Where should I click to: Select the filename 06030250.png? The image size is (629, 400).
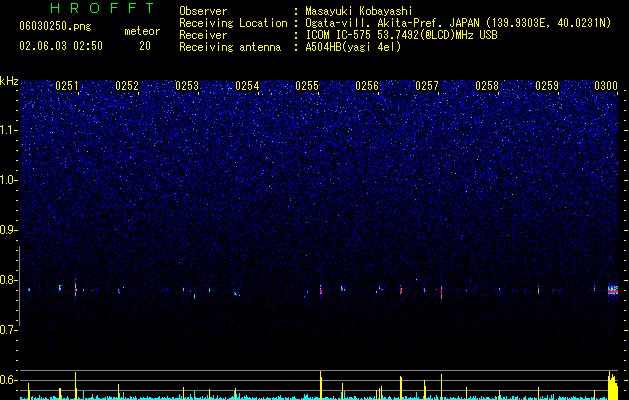(55, 27)
